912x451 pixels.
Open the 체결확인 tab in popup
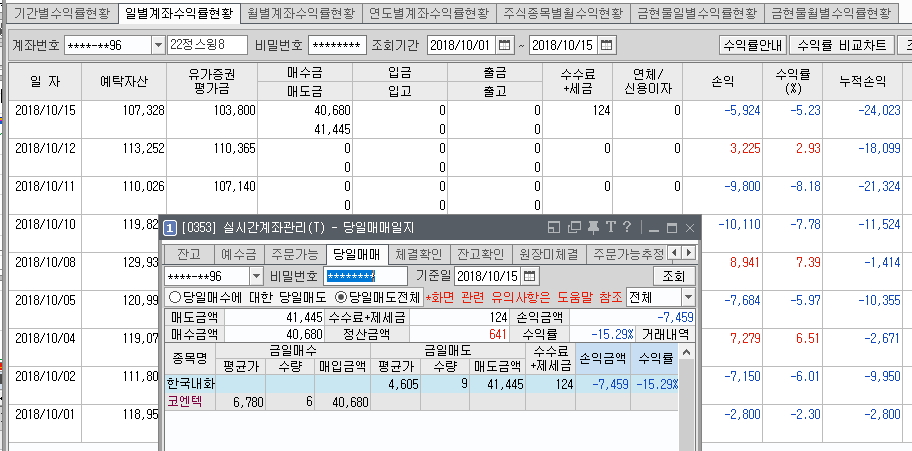pos(418,253)
